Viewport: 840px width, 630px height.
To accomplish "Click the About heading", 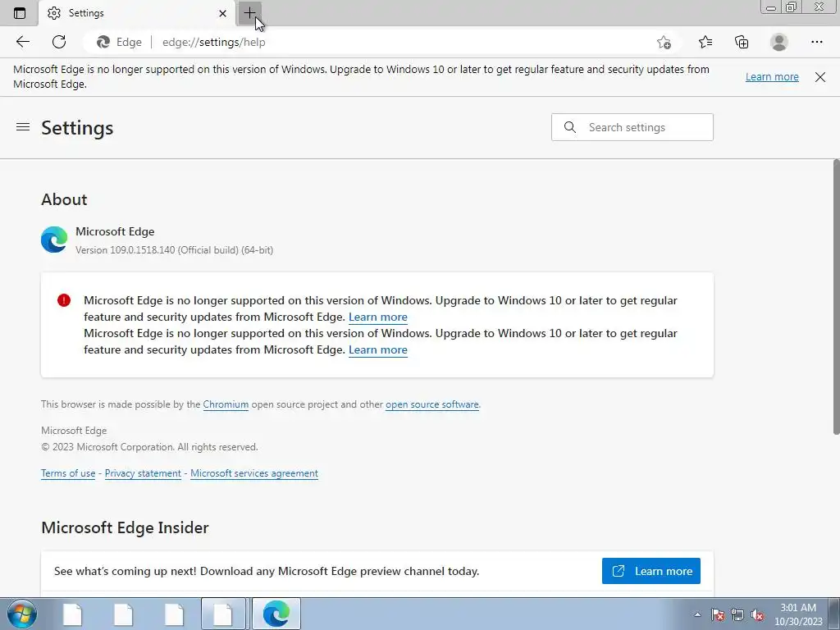I will tap(64, 199).
